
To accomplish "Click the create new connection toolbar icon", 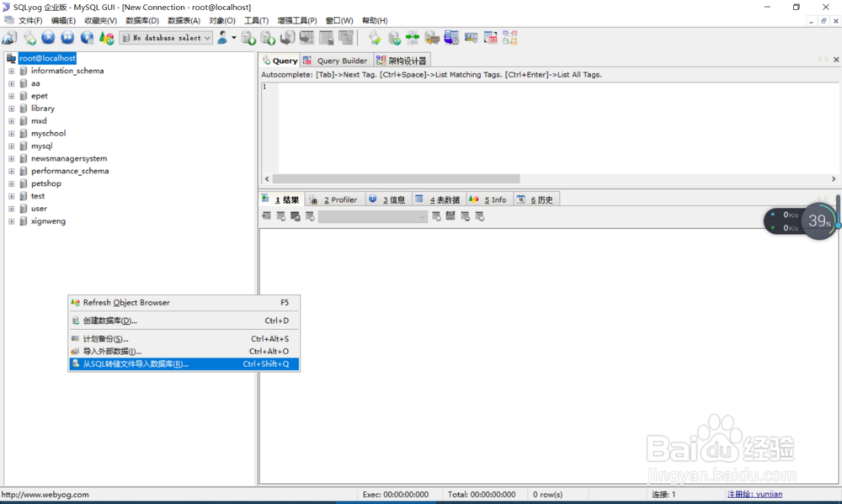I will click(x=9, y=38).
